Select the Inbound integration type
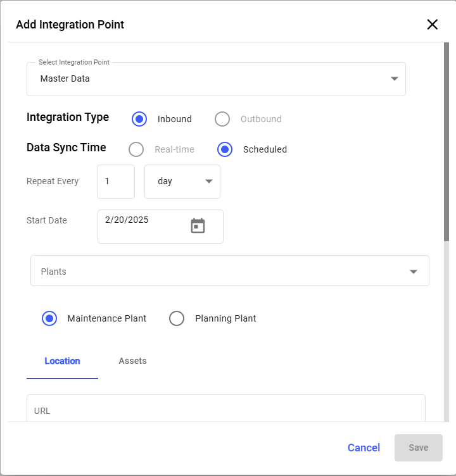The width and height of the screenshot is (456, 476). point(139,119)
